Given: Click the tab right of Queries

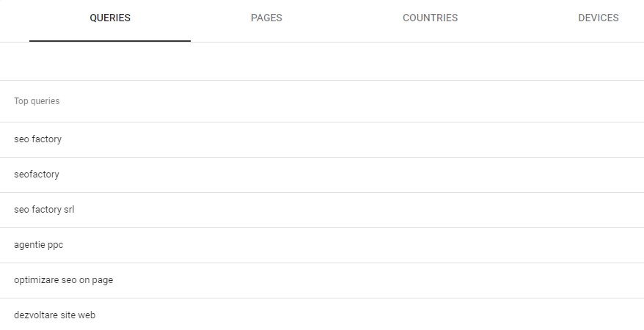Looking at the screenshot, I should [x=266, y=18].
